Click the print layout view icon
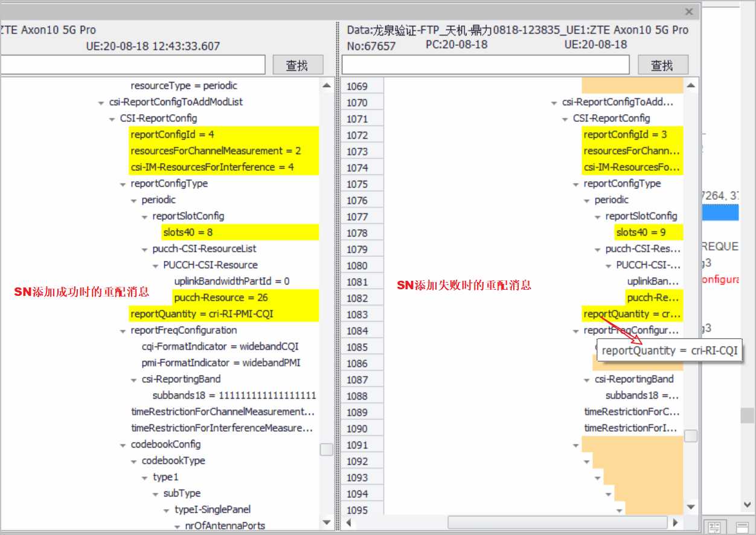756x535 pixels. click(x=714, y=527)
